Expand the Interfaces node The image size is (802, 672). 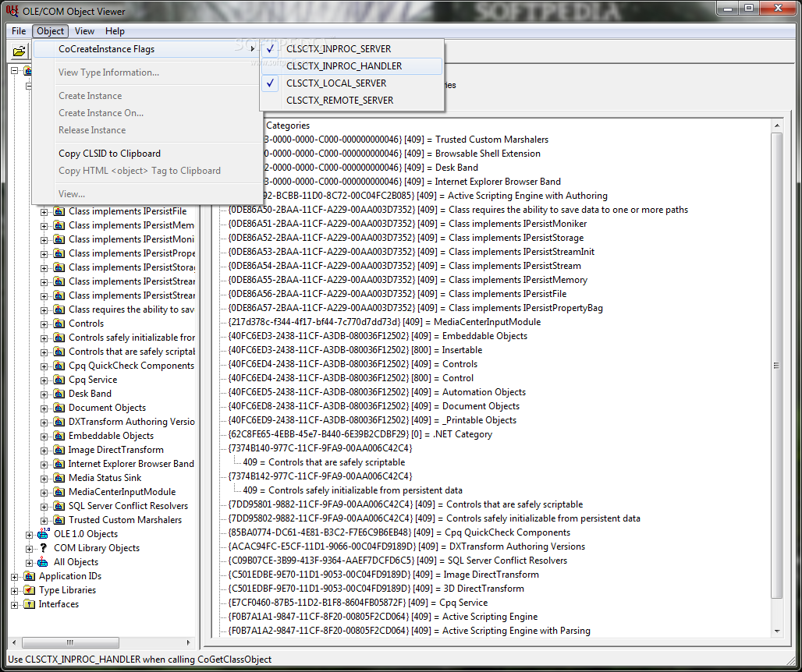click(14, 604)
